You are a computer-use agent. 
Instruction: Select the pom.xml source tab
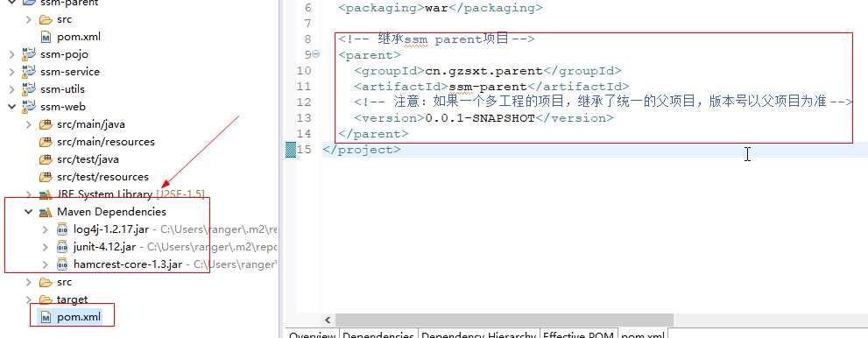click(643, 334)
